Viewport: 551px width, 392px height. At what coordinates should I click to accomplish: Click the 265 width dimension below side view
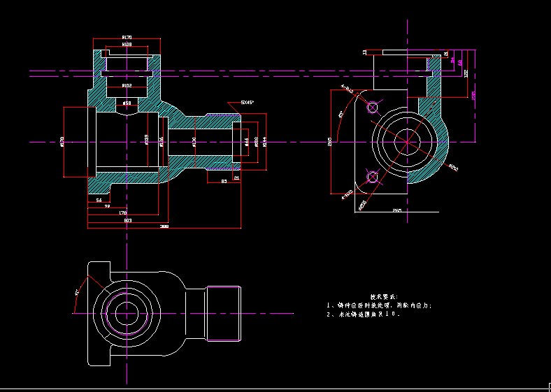pos(396,210)
